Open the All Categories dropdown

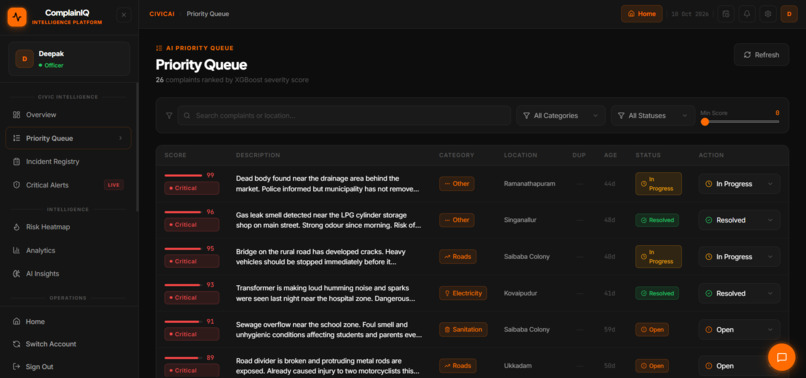(561, 116)
